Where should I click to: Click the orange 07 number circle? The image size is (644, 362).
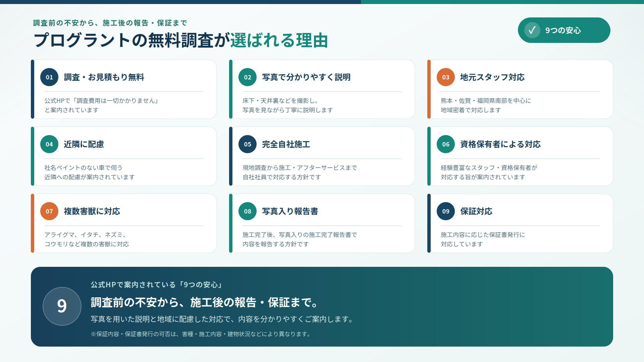coord(49,211)
